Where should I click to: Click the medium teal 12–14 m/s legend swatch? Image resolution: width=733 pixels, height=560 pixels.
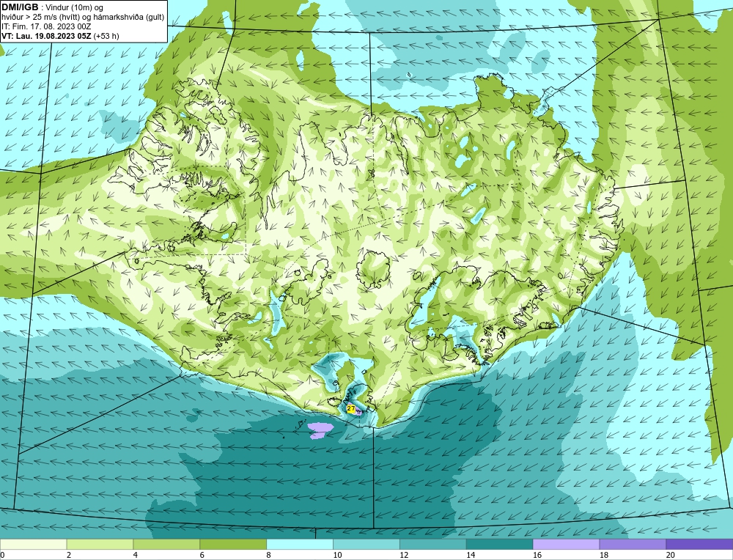pos(433,545)
